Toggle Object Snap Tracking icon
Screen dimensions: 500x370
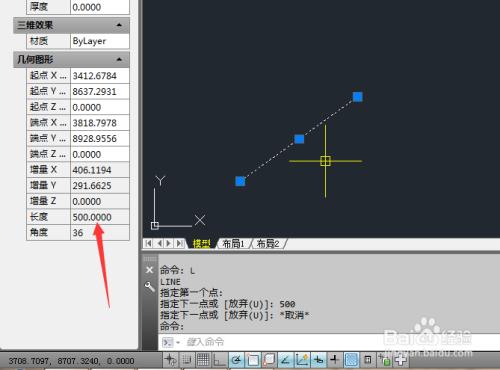click(x=285, y=360)
